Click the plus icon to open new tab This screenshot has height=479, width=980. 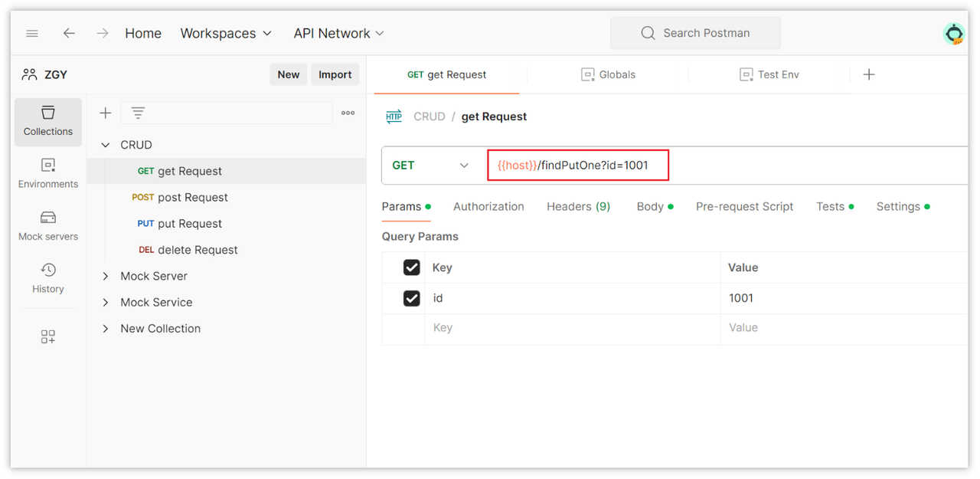(869, 74)
